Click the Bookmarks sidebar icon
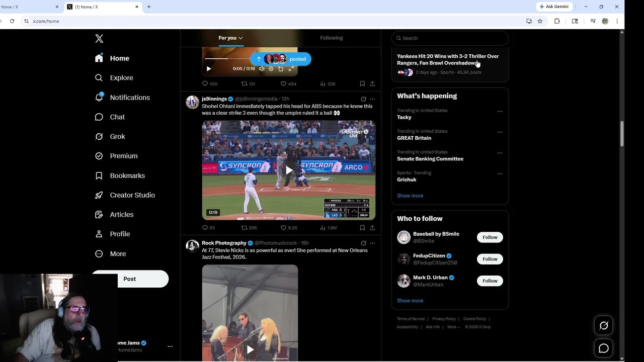The height and width of the screenshot is (362, 644). (x=99, y=175)
